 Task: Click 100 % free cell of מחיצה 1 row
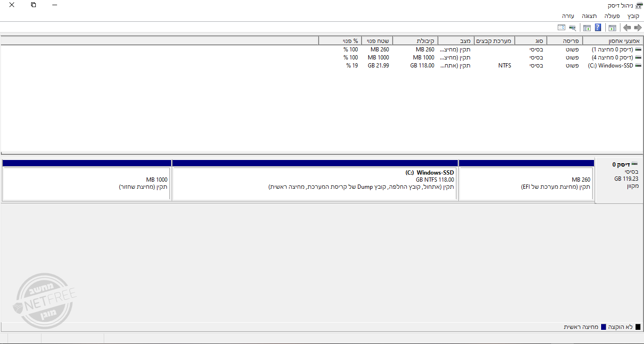[351, 50]
